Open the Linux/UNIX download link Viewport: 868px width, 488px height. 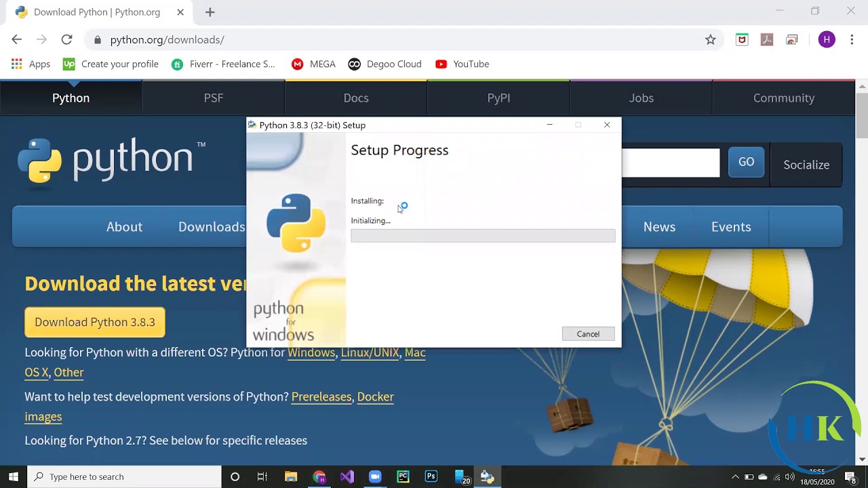pos(370,352)
